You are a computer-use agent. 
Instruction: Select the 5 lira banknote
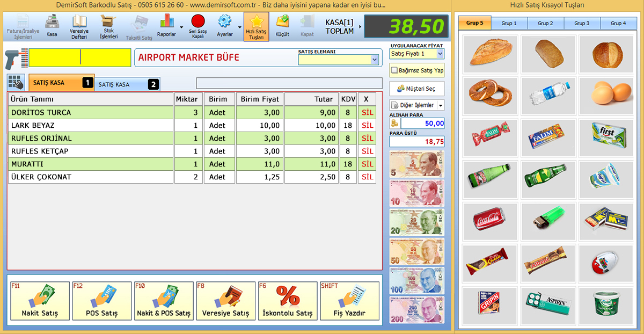click(x=417, y=164)
